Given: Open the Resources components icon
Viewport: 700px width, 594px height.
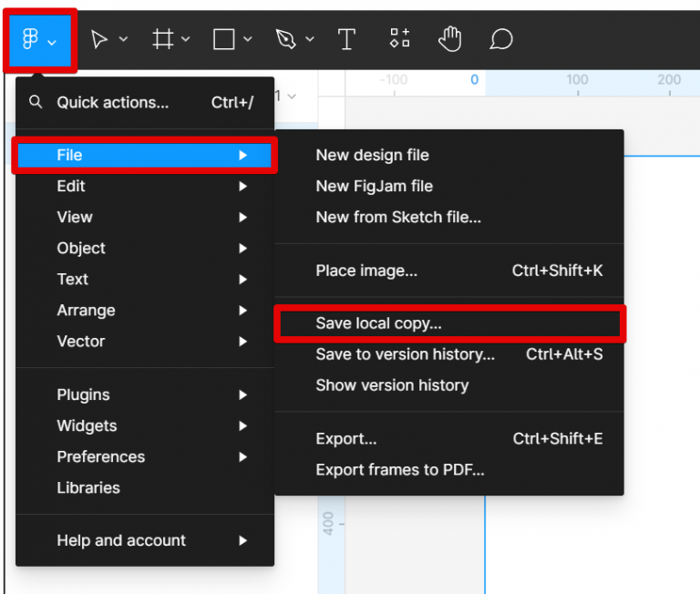Looking at the screenshot, I should pyautogui.click(x=399, y=38).
